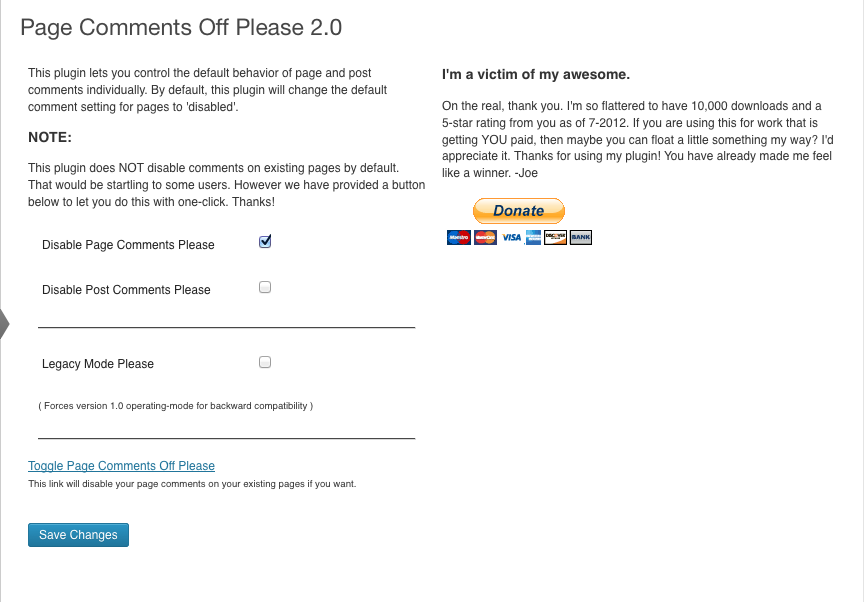Click the Discover card icon
This screenshot has width=864, height=602.
(x=556, y=237)
